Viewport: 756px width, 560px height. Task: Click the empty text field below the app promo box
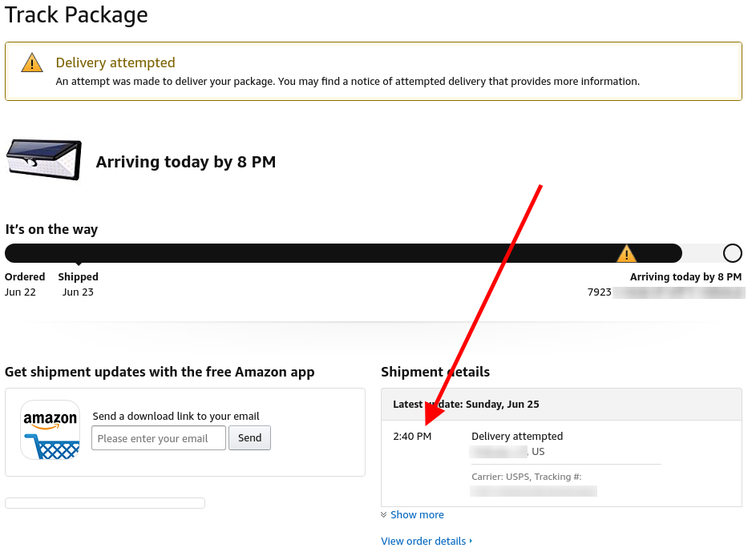104,502
